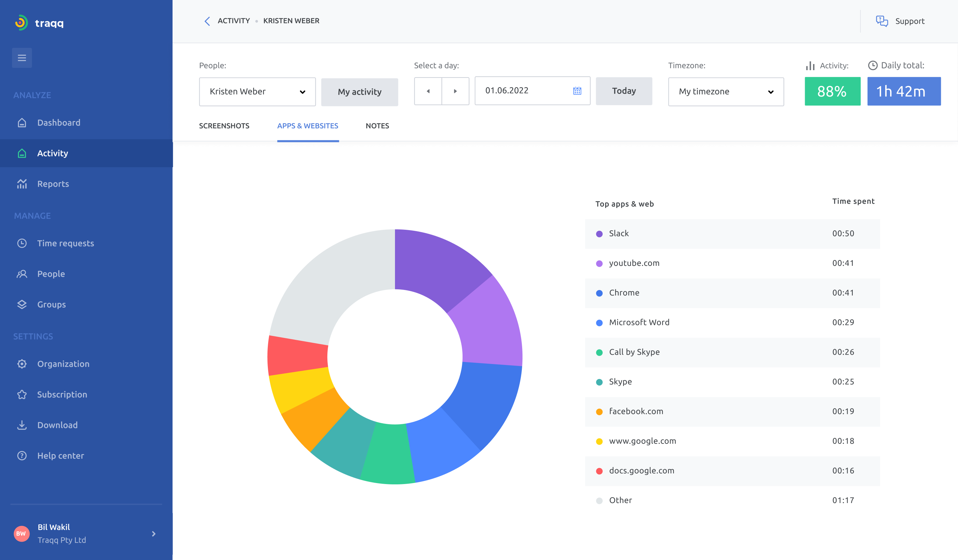Click the Top apps & web header
The image size is (958, 560).
(x=624, y=204)
